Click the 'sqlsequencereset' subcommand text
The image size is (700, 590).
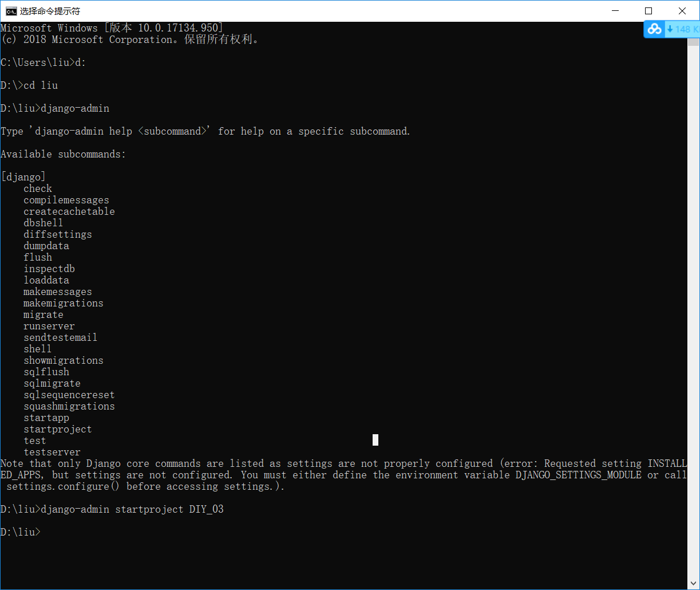[x=69, y=395]
